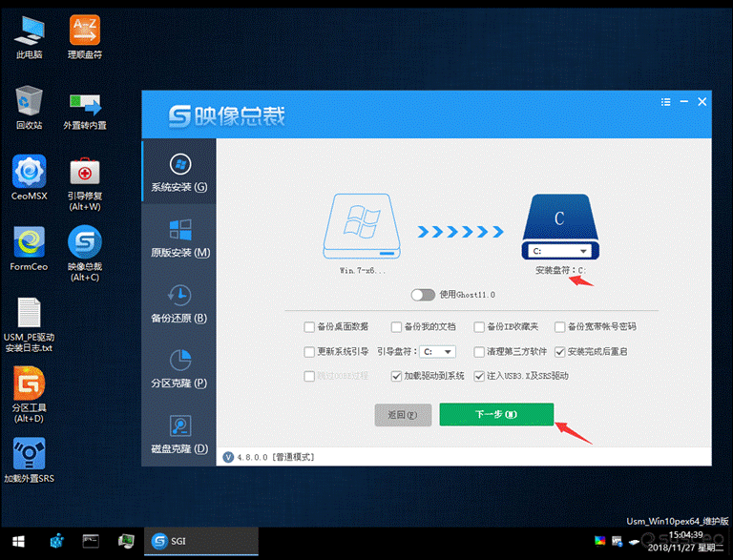
Task: Click the drive eject tray icon
Action: 634,542
